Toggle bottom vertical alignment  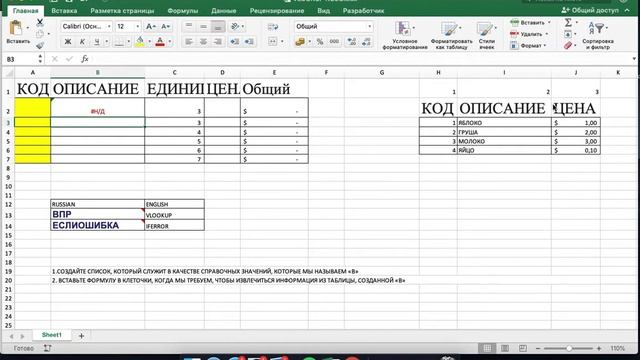218,27
